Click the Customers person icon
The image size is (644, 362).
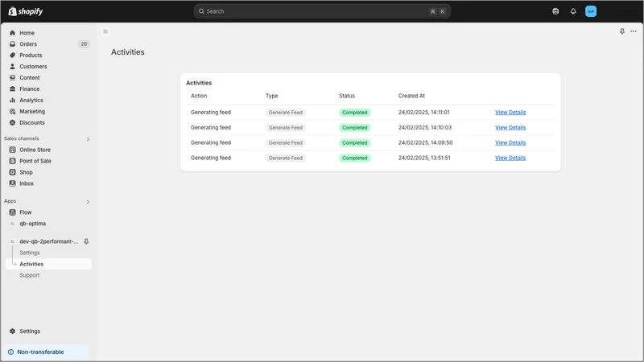pyautogui.click(x=12, y=67)
